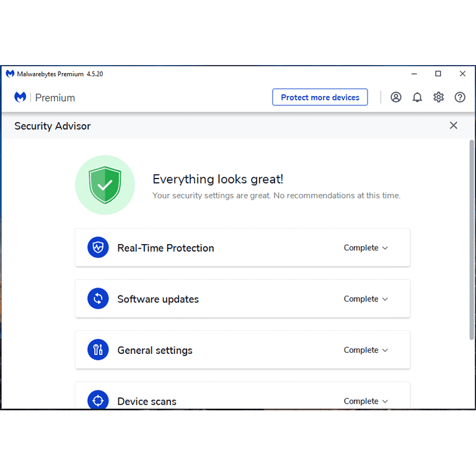Click the vertical scrollbar thumb
This screenshot has width=476, height=476.
point(472,239)
